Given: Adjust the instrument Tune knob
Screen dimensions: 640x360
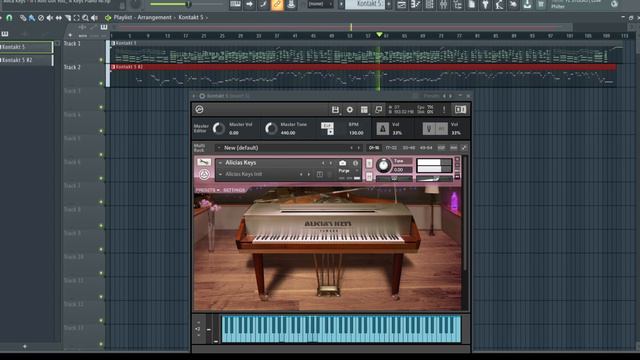Looking at the screenshot, I should click(383, 165).
